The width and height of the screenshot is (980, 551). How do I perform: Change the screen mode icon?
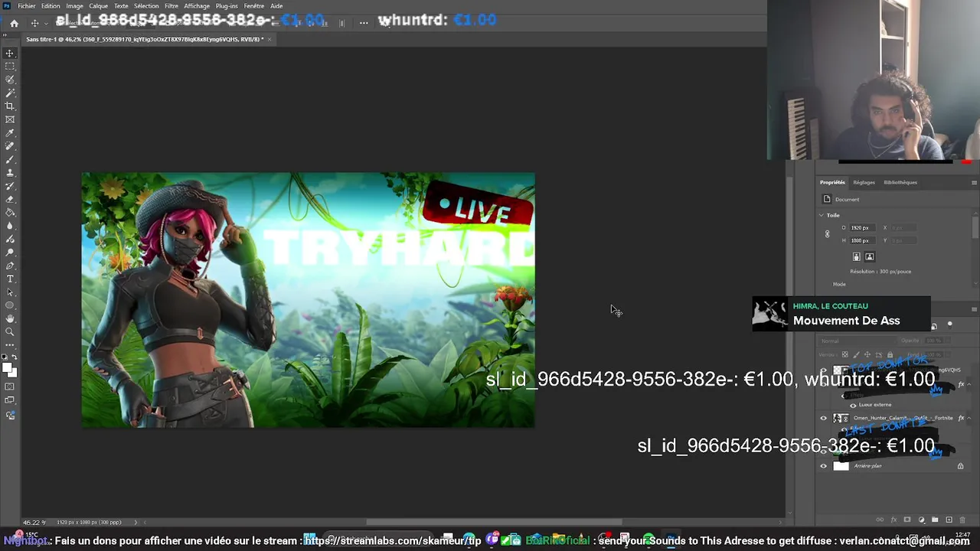pyautogui.click(x=10, y=400)
